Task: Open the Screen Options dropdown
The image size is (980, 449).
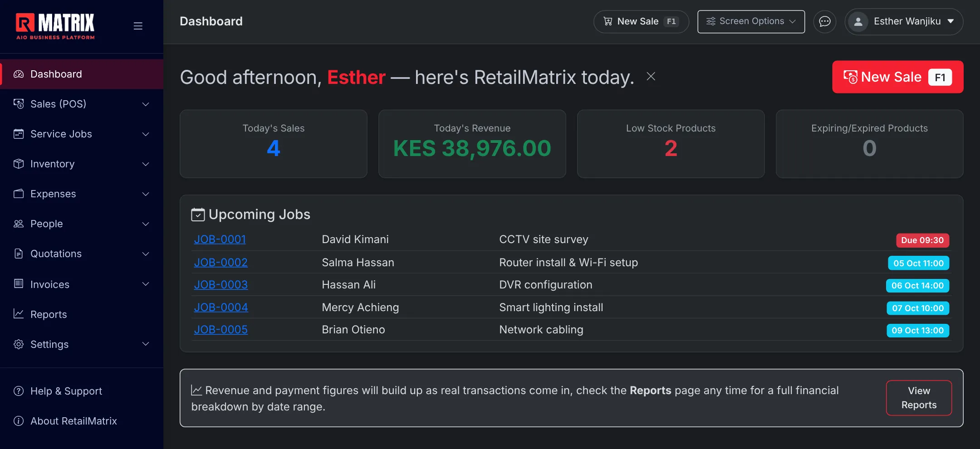Action: (x=751, y=21)
